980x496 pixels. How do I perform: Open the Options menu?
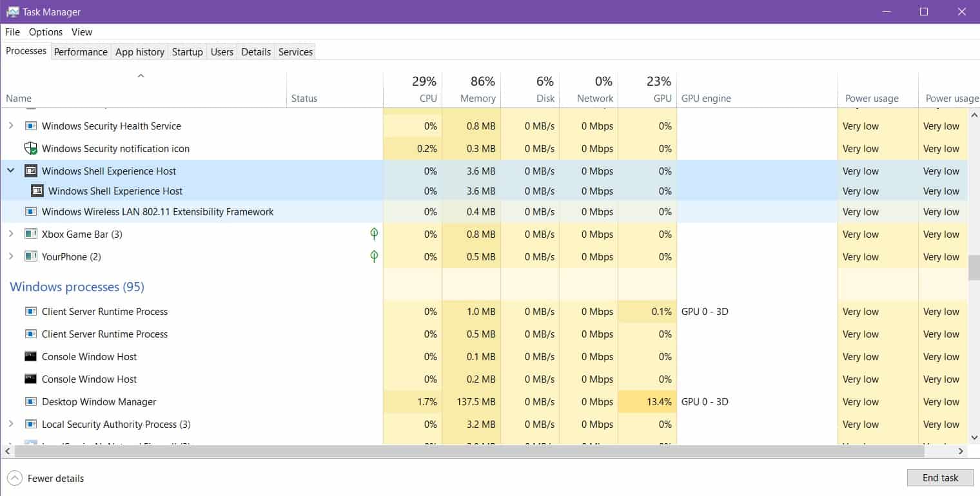pos(46,32)
